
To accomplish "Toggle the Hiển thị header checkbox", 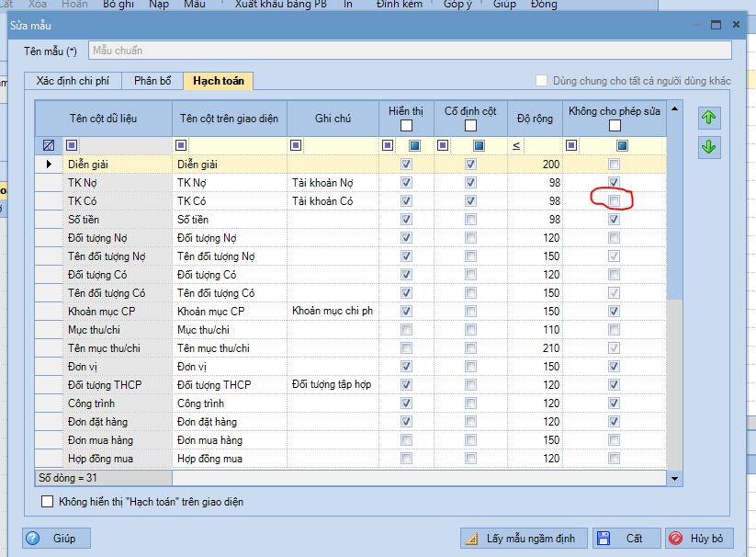I will click(406, 125).
